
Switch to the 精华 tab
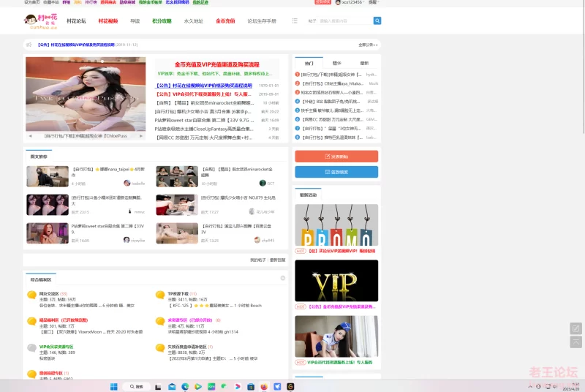[x=336, y=64]
